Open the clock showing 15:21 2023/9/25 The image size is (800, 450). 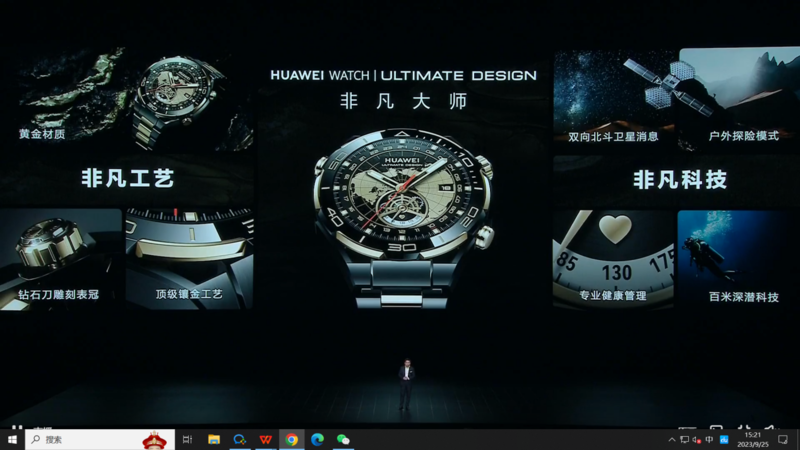[753, 439]
